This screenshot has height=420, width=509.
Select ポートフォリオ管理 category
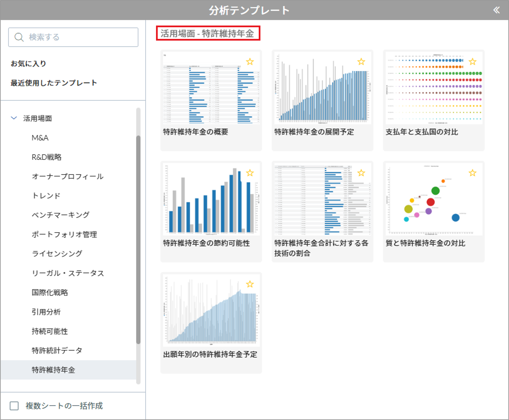coord(64,234)
